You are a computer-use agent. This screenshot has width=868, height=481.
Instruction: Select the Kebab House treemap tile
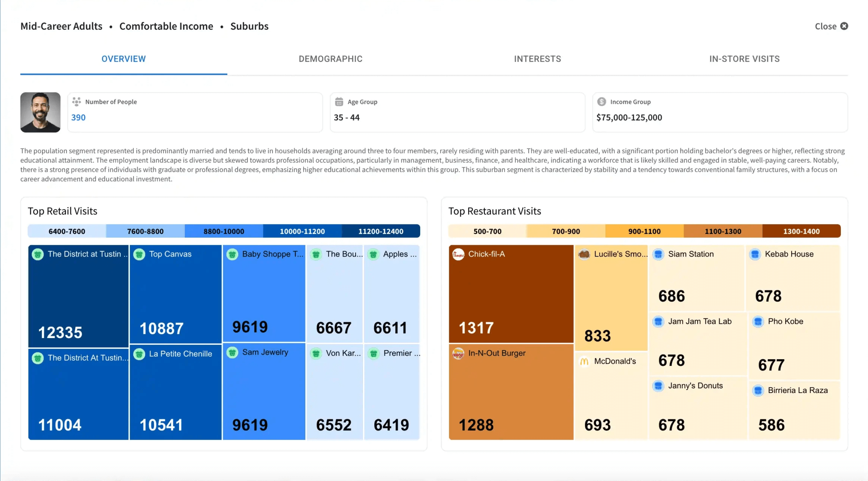[x=793, y=278]
